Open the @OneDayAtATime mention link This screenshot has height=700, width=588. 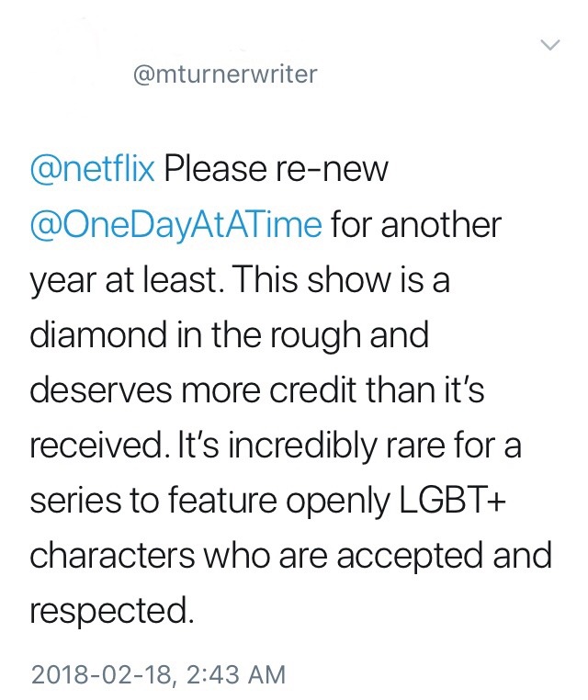pos(176,223)
